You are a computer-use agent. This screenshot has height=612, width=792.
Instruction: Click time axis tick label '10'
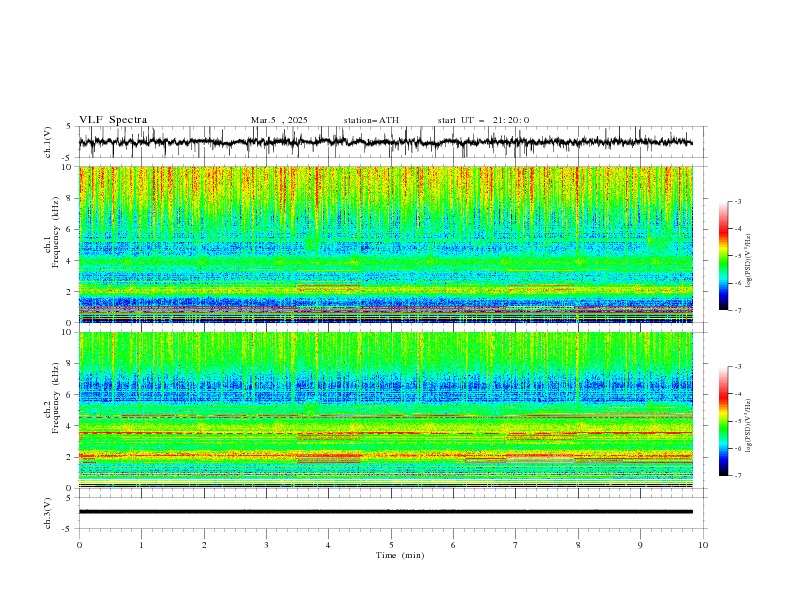tap(703, 545)
